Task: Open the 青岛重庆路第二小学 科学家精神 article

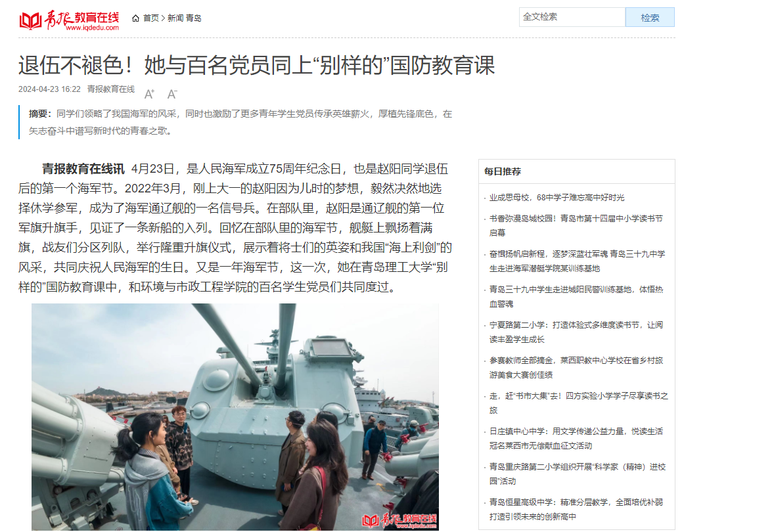Action: point(578,474)
